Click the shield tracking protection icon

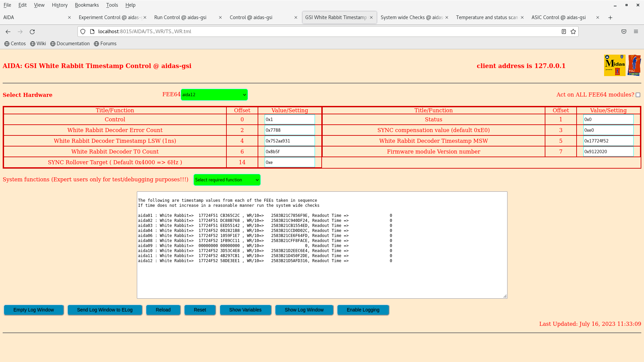pos(83,32)
